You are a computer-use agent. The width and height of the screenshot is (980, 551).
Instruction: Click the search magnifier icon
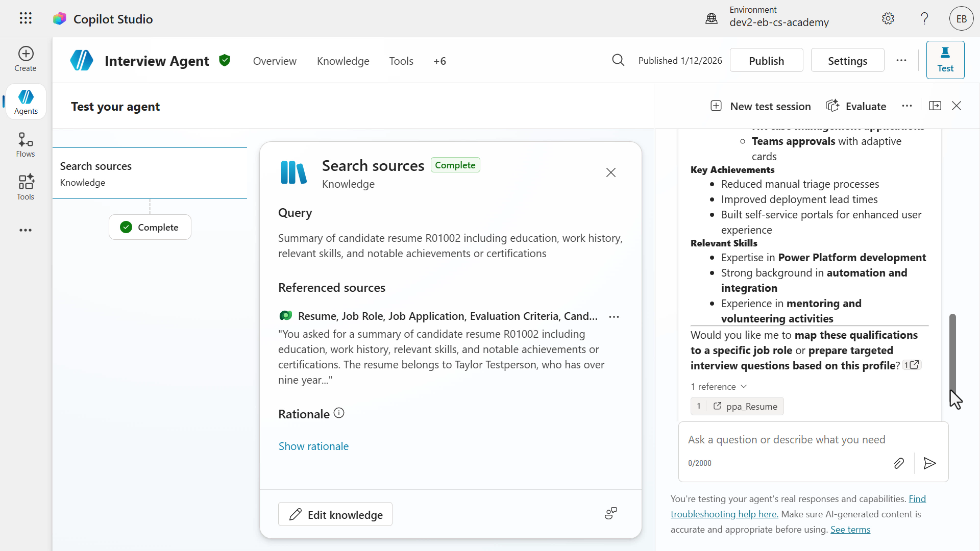(618, 60)
